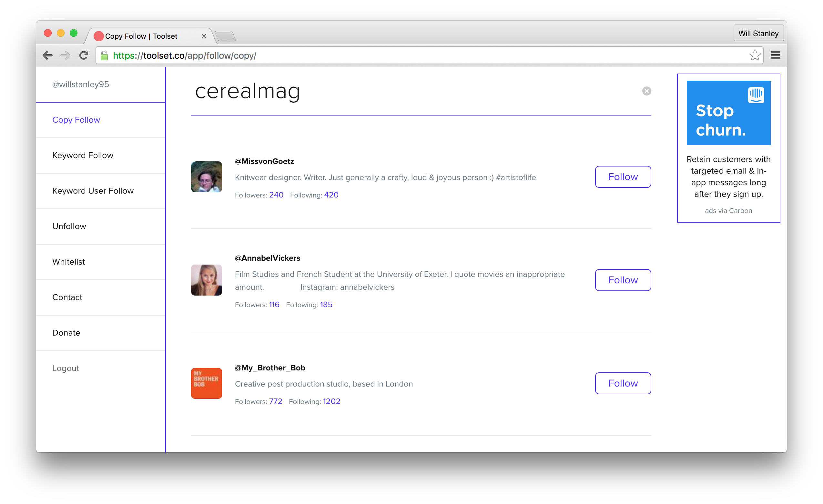Open the Will Stanley profile switcher
The image size is (823, 504).
758,34
